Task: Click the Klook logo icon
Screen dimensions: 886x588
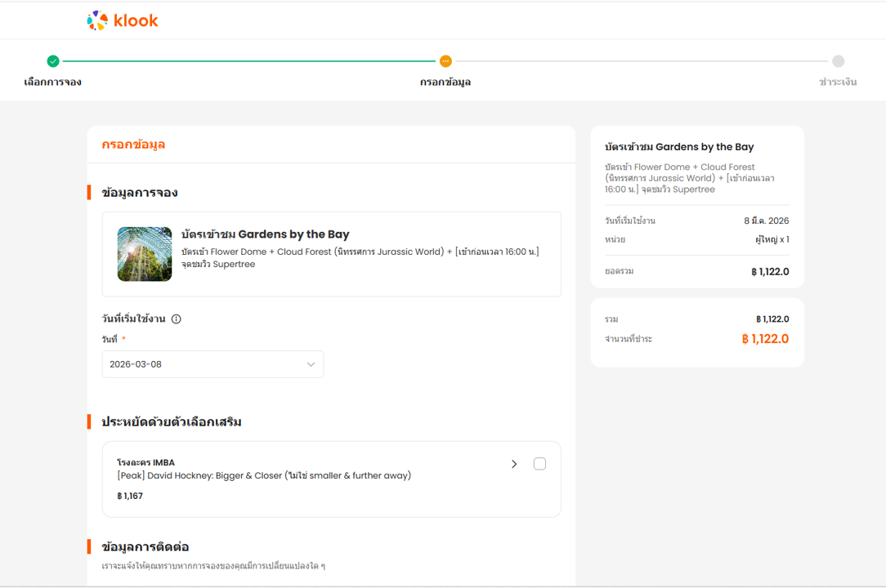Action: [97, 20]
